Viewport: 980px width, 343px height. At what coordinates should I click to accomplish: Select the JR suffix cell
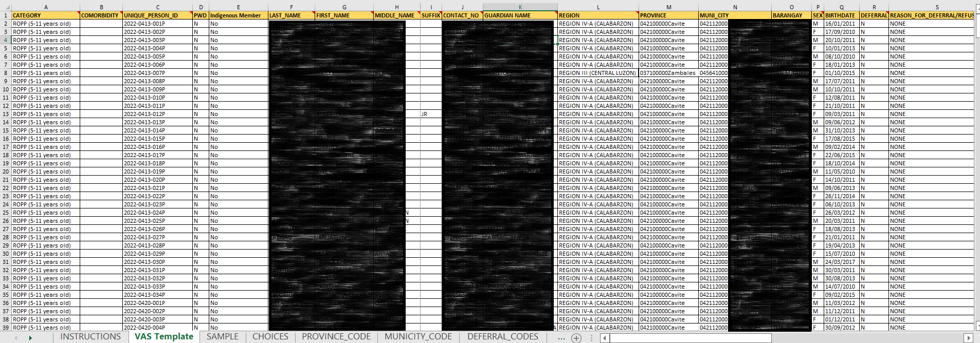(x=431, y=114)
